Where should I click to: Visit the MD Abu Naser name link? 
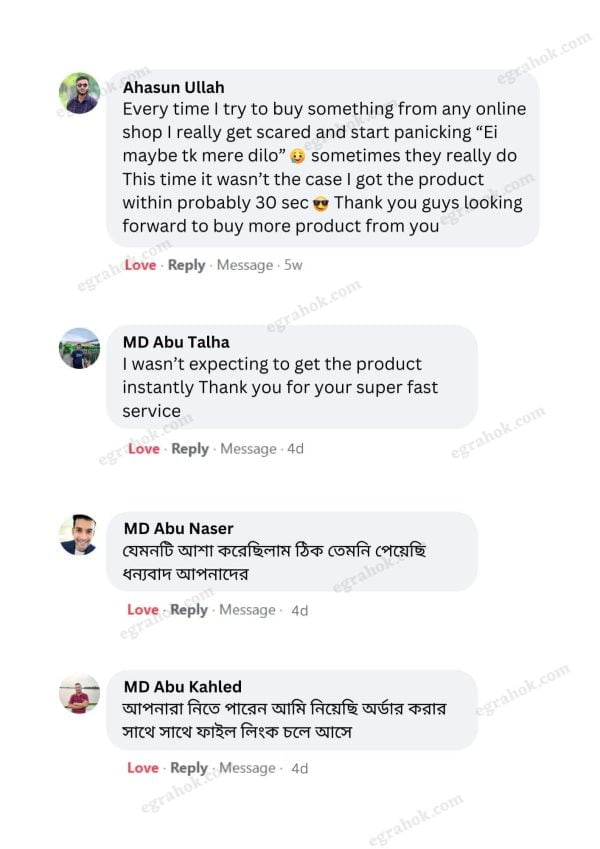click(178, 528)
